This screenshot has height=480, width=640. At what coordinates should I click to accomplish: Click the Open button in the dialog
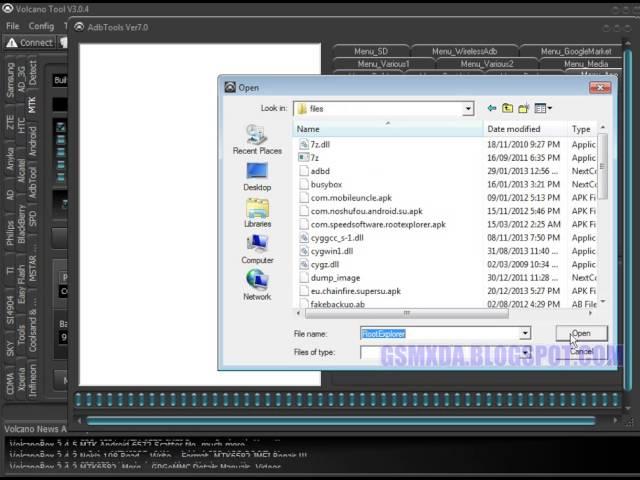pos(582,333)
